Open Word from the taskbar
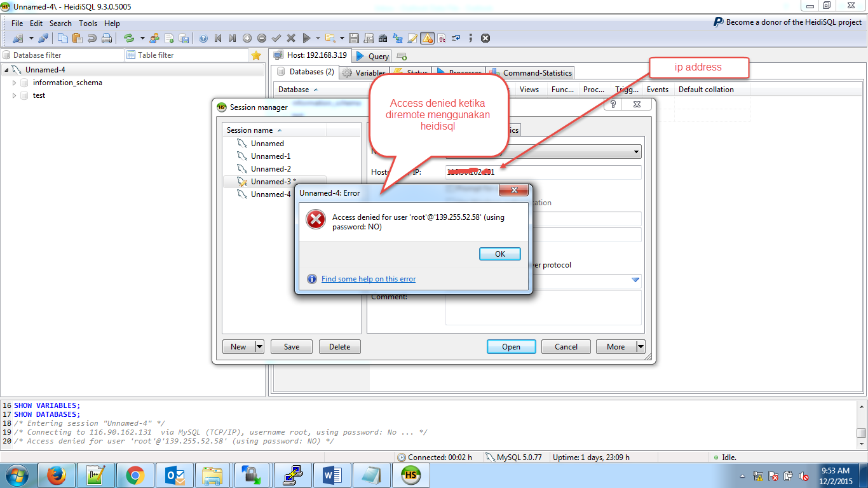 pos(332,475)
